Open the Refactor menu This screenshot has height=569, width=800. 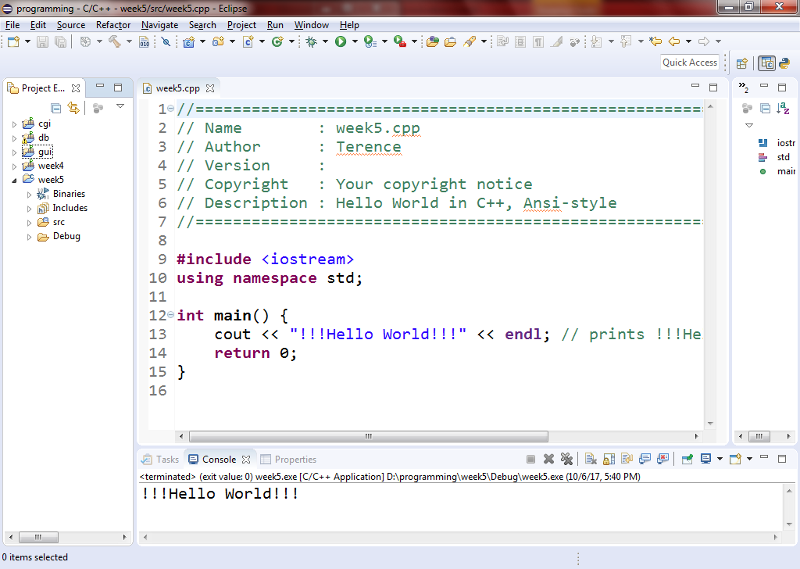pos(112,24)
